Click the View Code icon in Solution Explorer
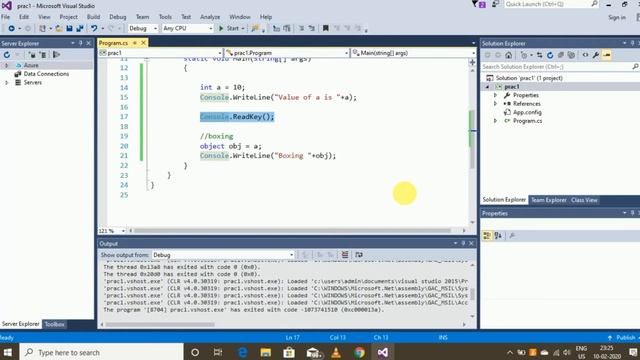 pyautogui.click(x=585, y=55)
